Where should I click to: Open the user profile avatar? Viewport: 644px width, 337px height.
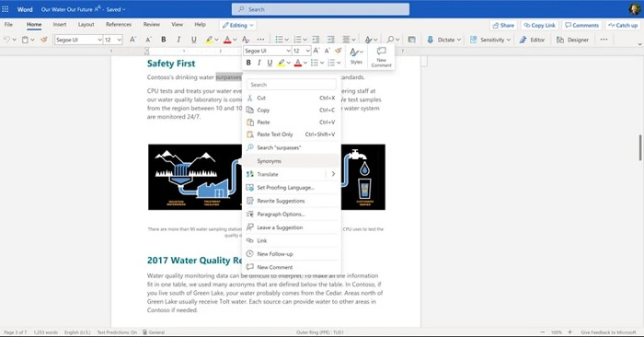(634, 8)
